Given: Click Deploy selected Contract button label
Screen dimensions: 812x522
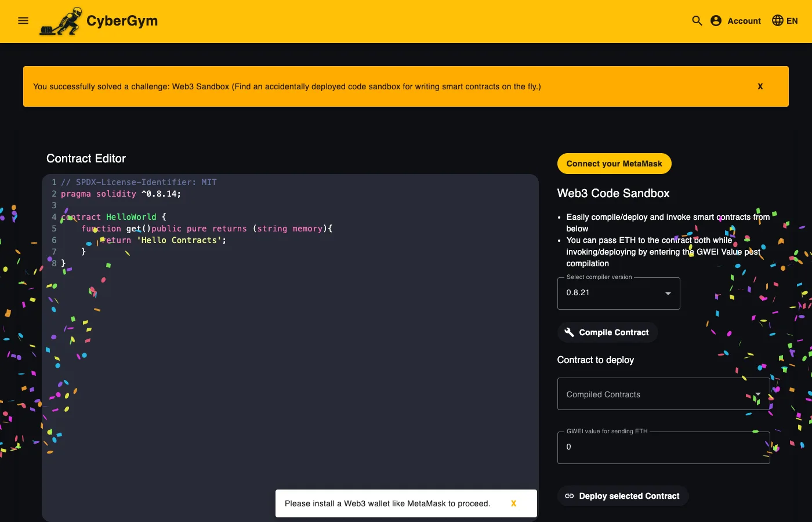Looking at the screenshot, I should tap(629, 496).
